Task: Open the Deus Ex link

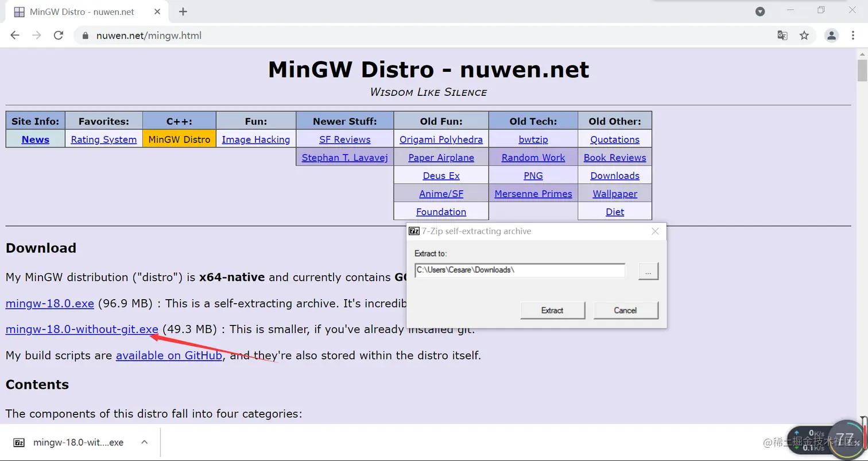Action: [441, 176]
